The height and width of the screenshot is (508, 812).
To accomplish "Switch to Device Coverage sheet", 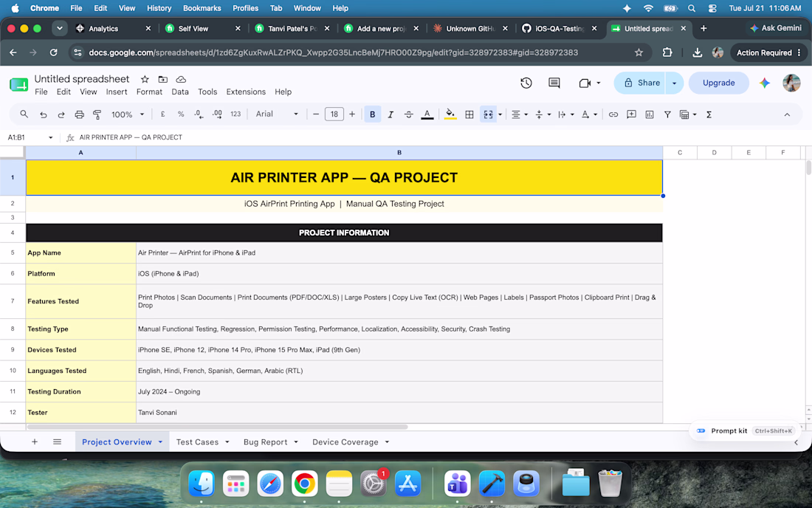I will click(x=345, y=442).
